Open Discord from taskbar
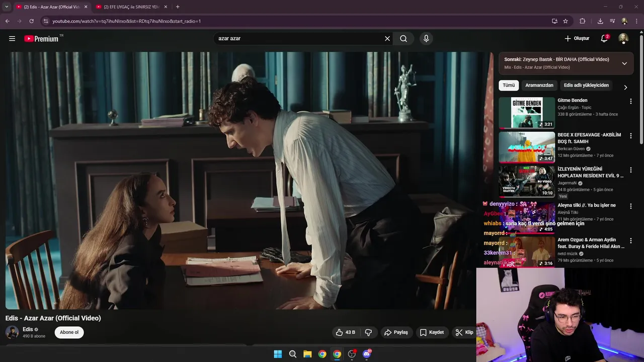644x362 pixels. 367,354
